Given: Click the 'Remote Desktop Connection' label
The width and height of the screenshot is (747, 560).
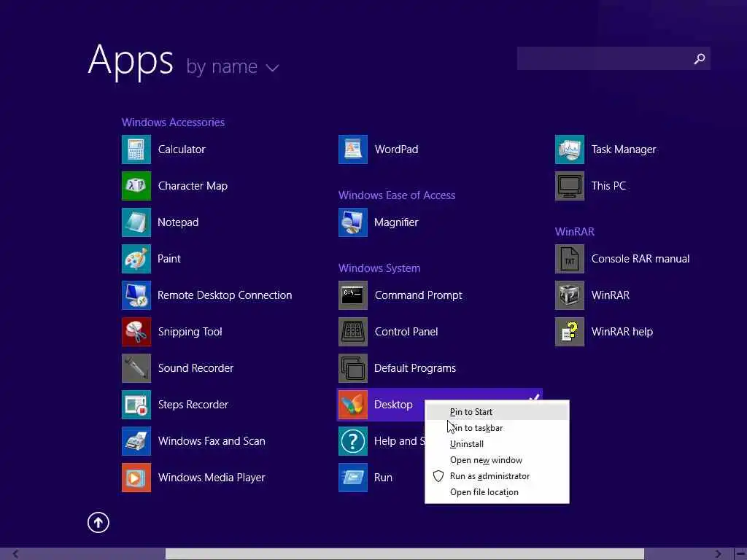Looking at the screenshot, I should coord(225,295).
